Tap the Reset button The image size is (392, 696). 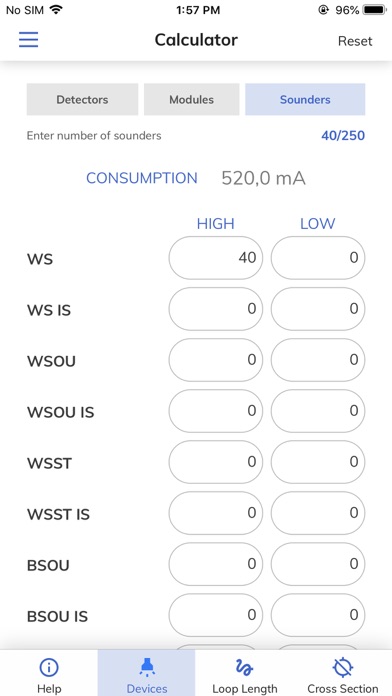coord(355,41)
